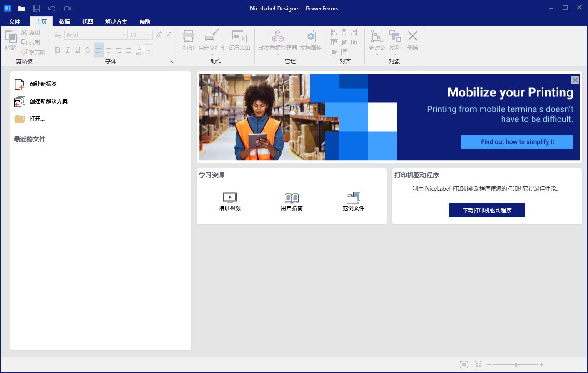Click the font color swatch

tap(140, 50)
